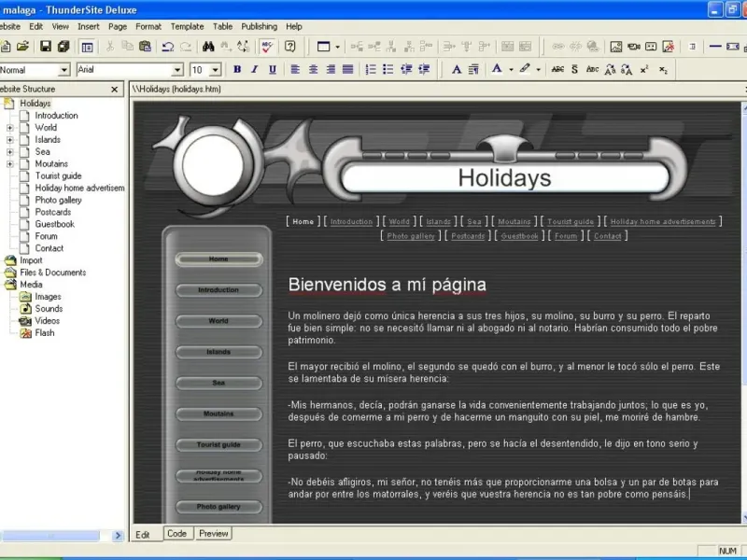Insert video with camera icon
747x560 pixels.
[x=634, y=46]
